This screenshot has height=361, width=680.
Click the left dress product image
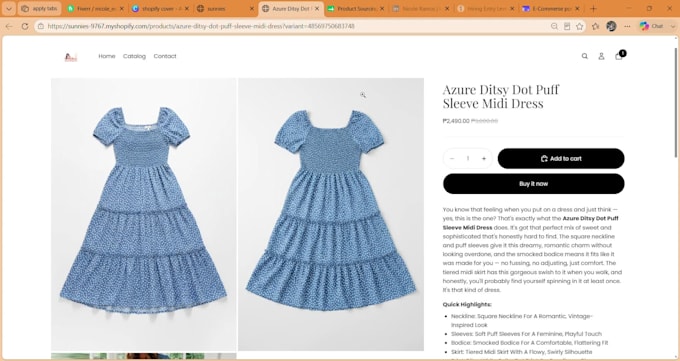pos(144,214)
